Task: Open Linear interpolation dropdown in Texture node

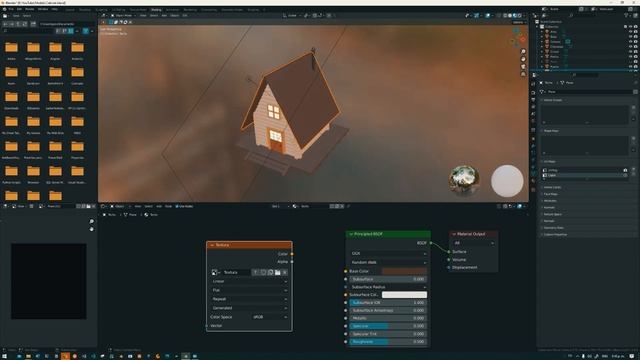Action: [249, 281]
